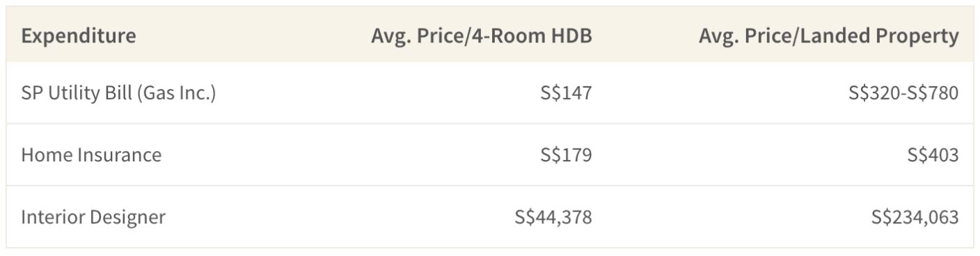
Task: Click S$780 at the end of the price range
Action: [933, 93]
